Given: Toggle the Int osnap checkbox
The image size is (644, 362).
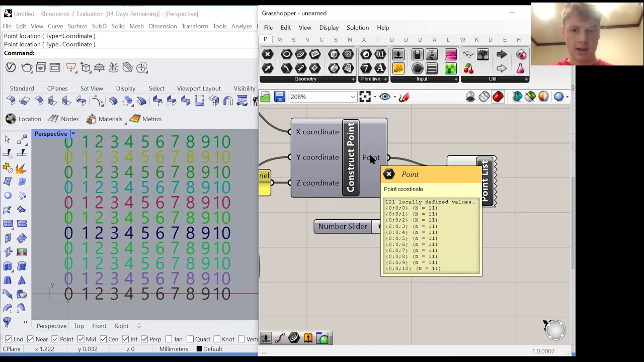Looking at the screenshot, I should coord(125,339).
